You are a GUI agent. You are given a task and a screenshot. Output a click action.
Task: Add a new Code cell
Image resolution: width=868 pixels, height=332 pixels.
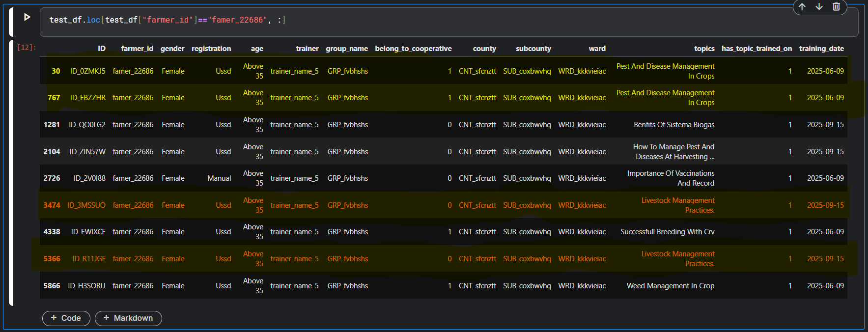(66, 318)
